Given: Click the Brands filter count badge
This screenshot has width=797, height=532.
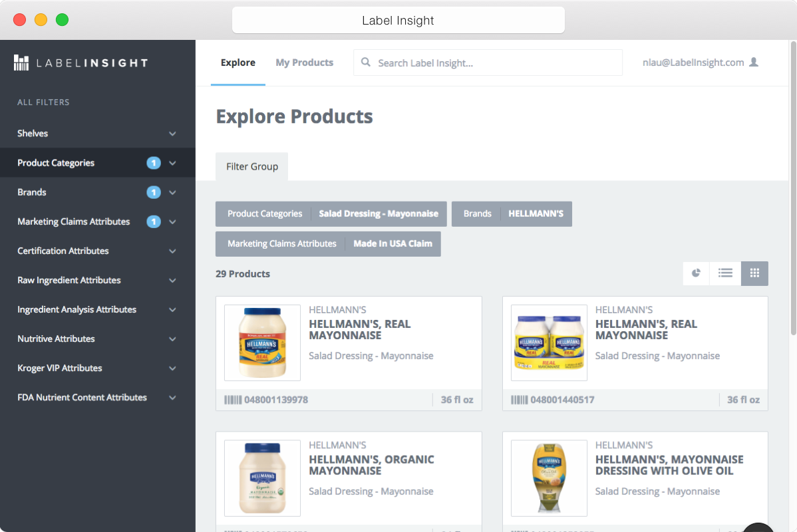Looking at the screenshot, I should coord(154,192).
